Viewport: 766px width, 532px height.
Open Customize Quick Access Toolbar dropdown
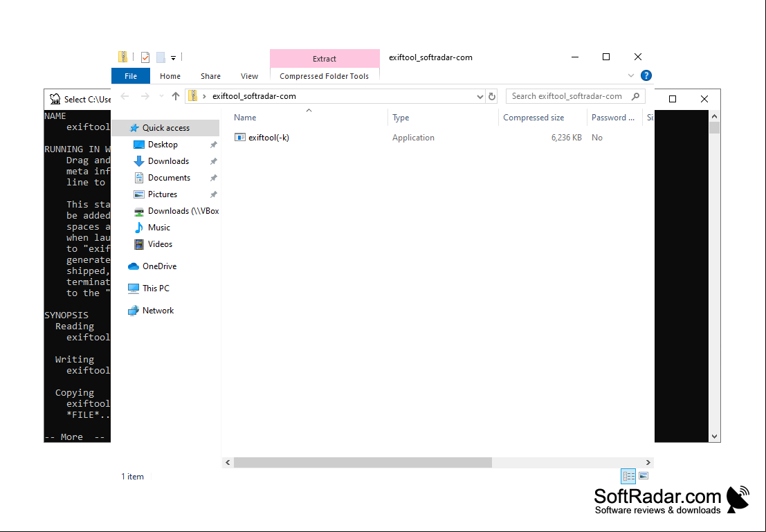(173, 57)
